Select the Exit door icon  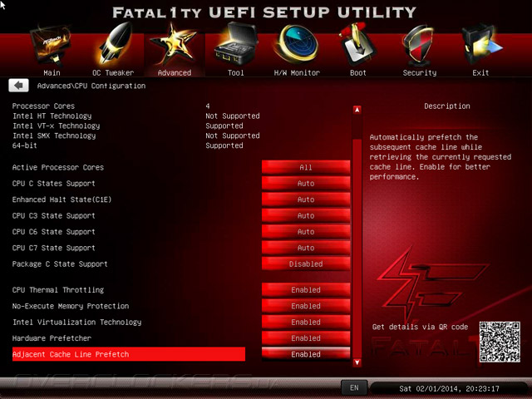click(x=481, y=45)
